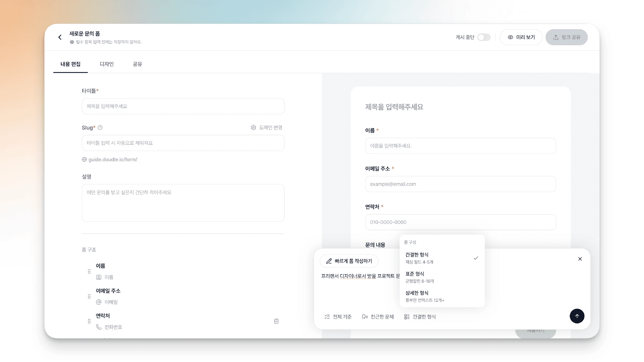The width and height of the screenshot is (644, 362).
Task: Switch to the 내용 편집 tab
Action: 70,64
